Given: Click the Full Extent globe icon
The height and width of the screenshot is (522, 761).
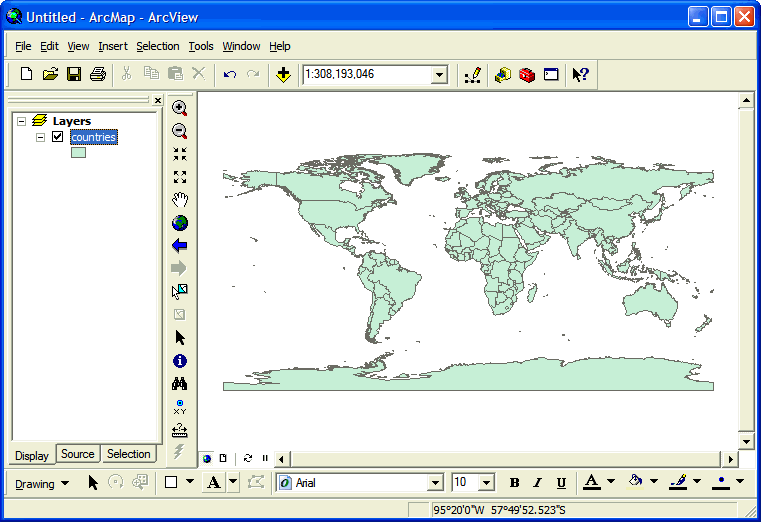Looking at the screenshot, I should pyautogui.click(x=180, y=223).
